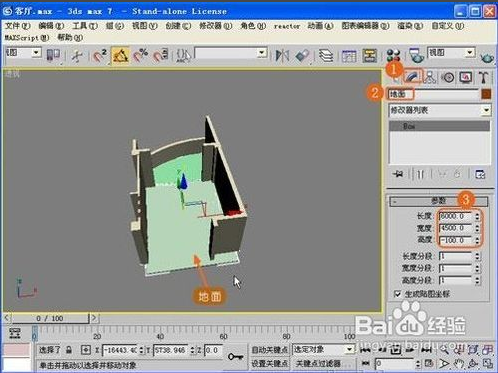Click the mirror tool icon
Viewport: 498px width, 373px height.
tap(282, 55)
